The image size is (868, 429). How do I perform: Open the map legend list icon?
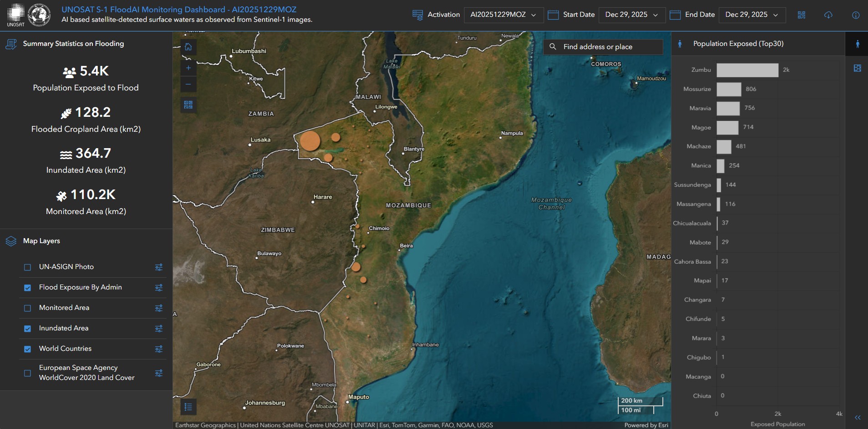click(188, 407)
